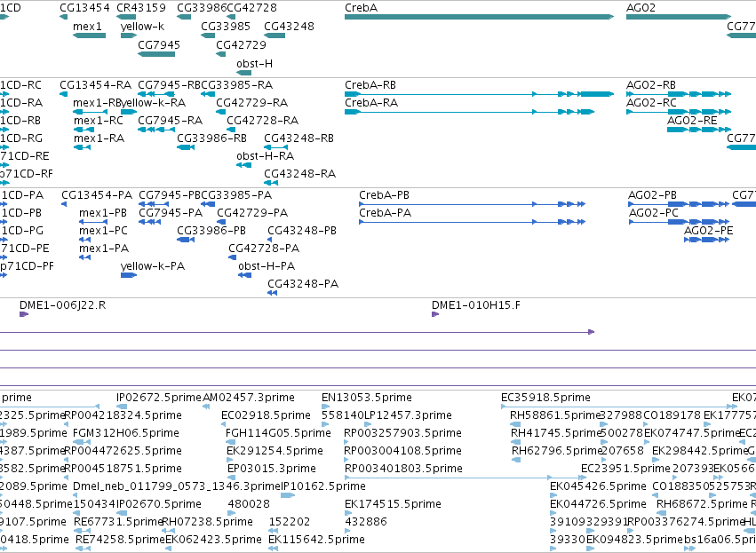Select the CG7945 gene feature bar
Viewport: 756px width, 553px height.
click(x=156, y=54)
